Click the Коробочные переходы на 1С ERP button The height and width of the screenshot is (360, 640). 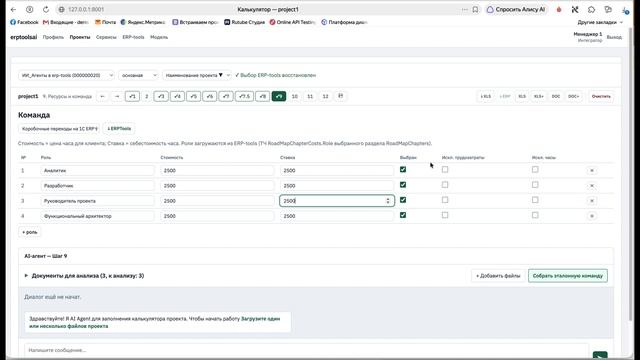tap(59, 129)
